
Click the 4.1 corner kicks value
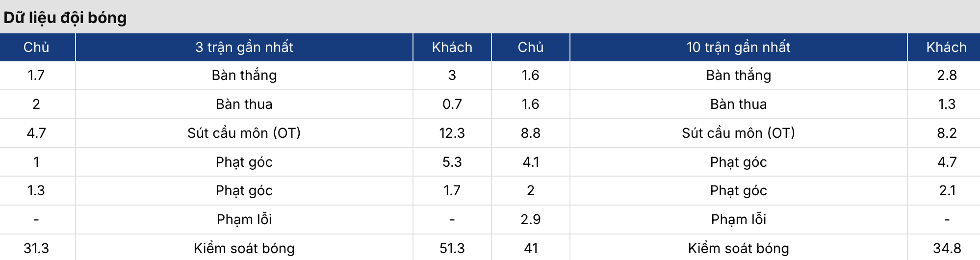point(530,162)
